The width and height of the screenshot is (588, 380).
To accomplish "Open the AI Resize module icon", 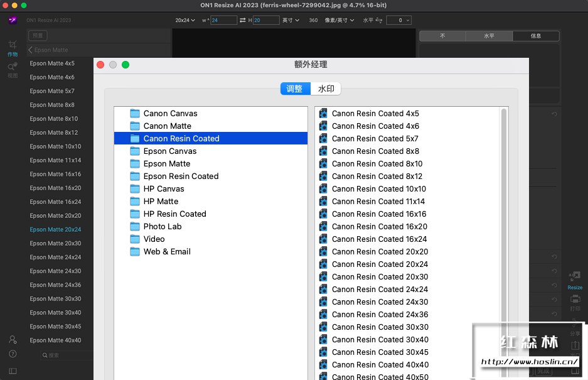I will click(x=574, y=277).
